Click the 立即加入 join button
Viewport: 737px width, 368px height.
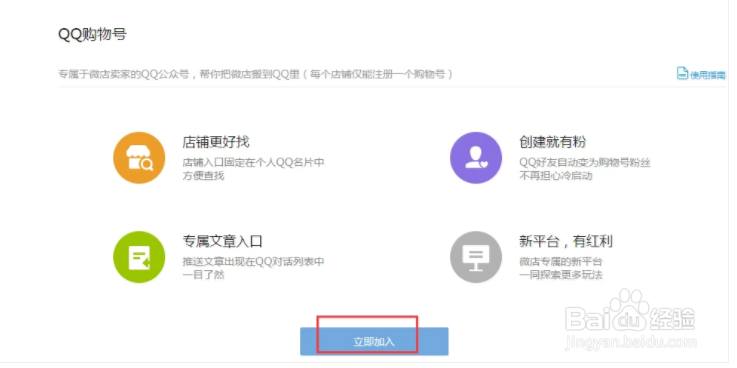click(x=374, y=342)
